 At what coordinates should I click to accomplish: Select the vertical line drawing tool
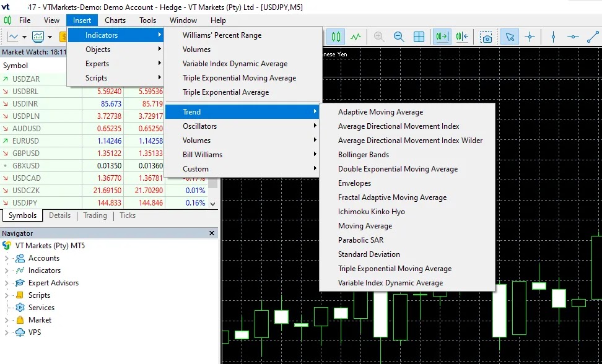click(x=553, y=37)
